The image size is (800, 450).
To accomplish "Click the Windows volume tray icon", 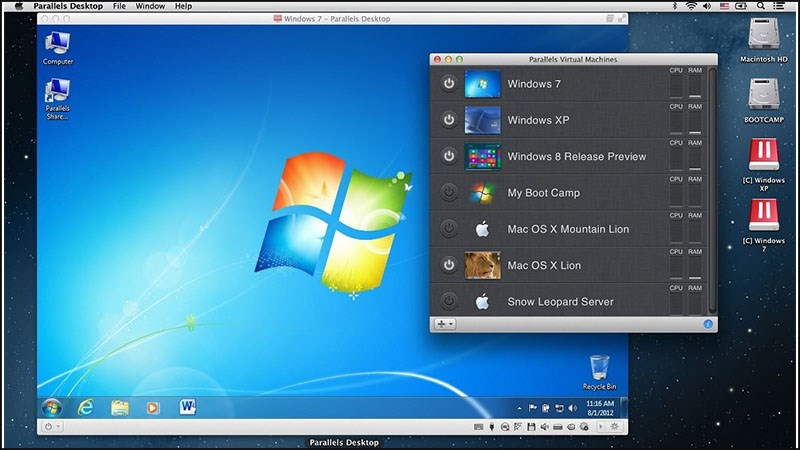I will coord(572,408).
